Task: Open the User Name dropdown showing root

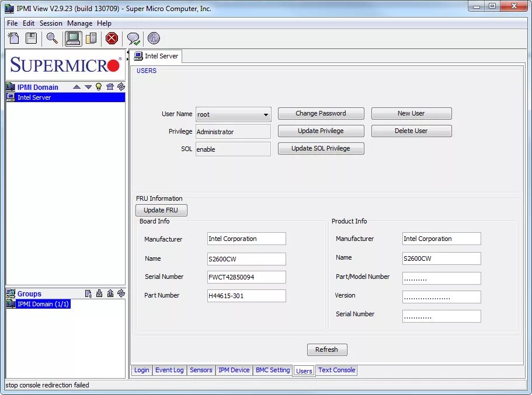Action: click(234, 114)
